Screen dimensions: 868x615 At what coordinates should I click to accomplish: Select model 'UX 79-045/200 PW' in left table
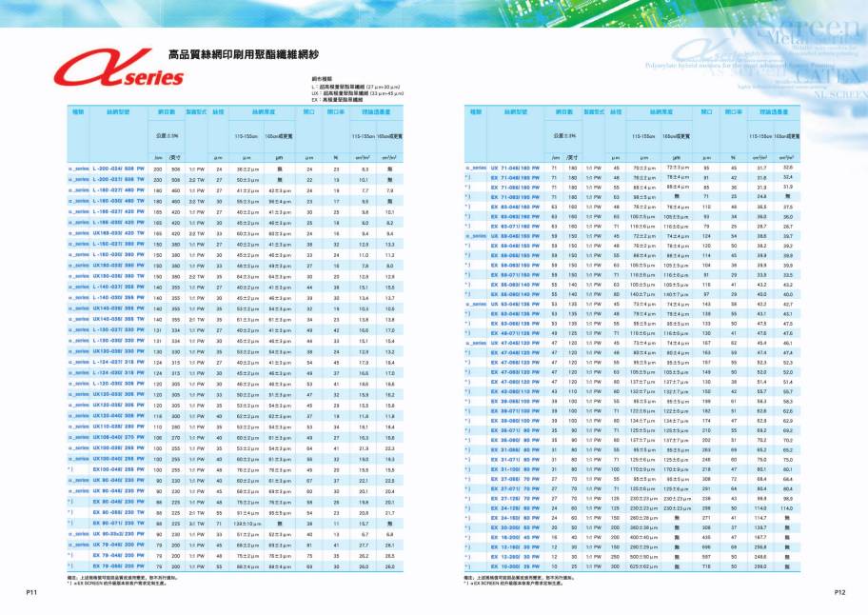(118, 545)
